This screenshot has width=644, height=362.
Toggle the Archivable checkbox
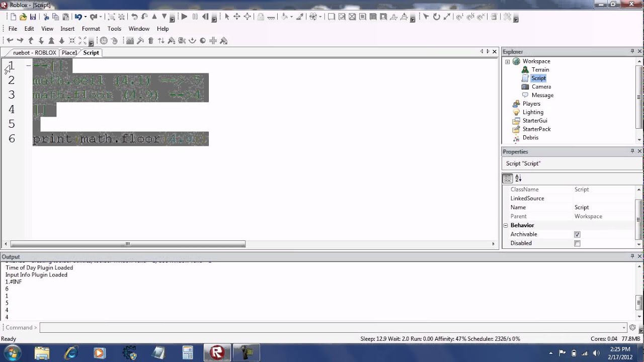click(577, 234)
